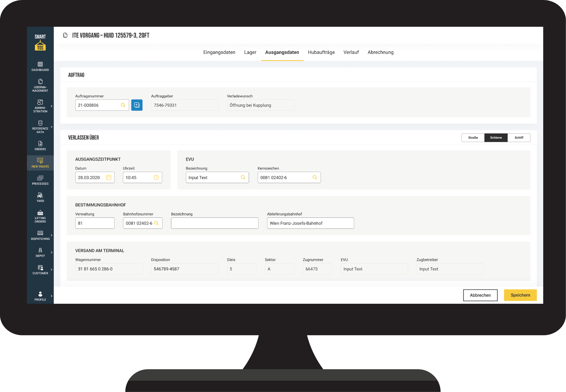The width and height of the screenshot is (566, 392).
Task: Click the Verwaltung field showing 81
Action: pos(95,223)
